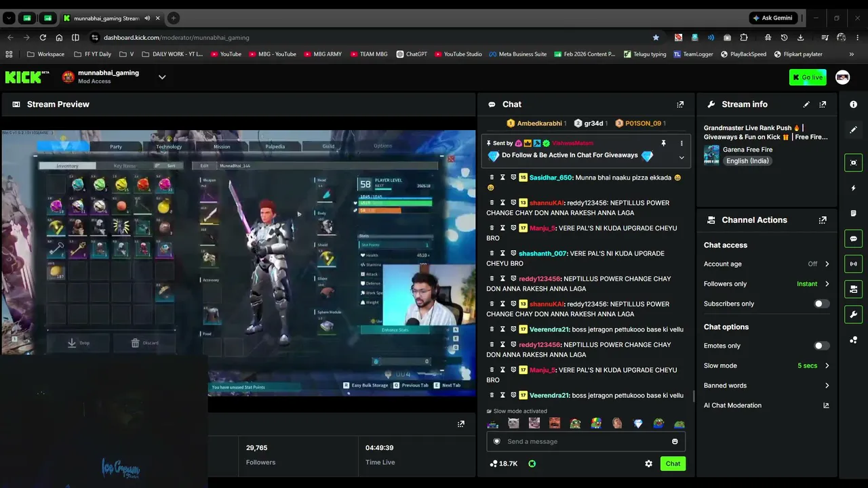Click Sasidhar_650 username in chat

[x=551, y=178]
